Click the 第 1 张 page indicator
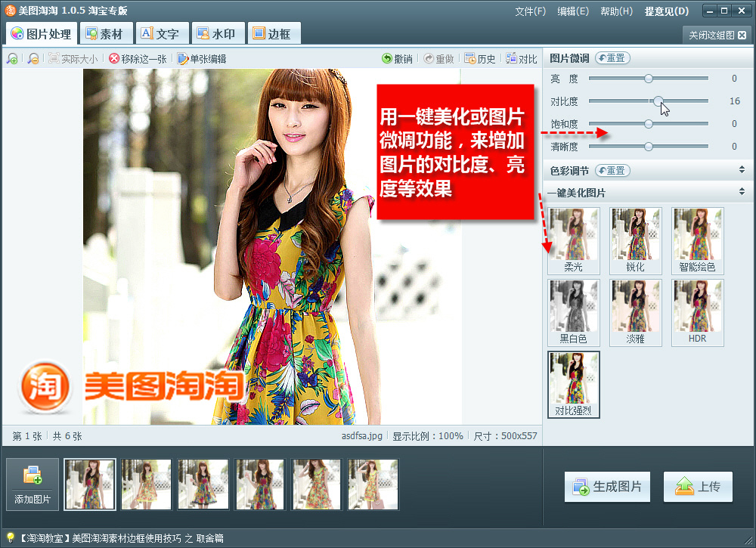Viewport: 756px width, 548px height. click(x=27, y=435)
